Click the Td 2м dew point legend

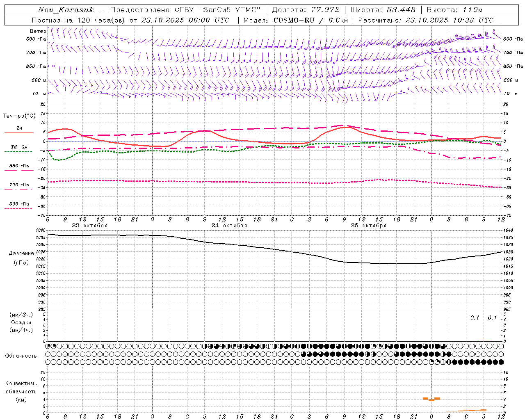click(x=18, y=147)
